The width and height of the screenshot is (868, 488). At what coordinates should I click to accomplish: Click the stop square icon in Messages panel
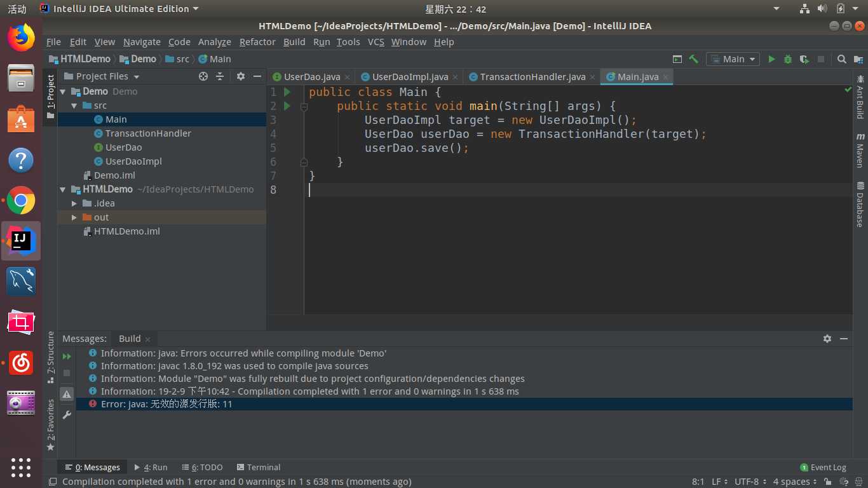click(67, 373)
